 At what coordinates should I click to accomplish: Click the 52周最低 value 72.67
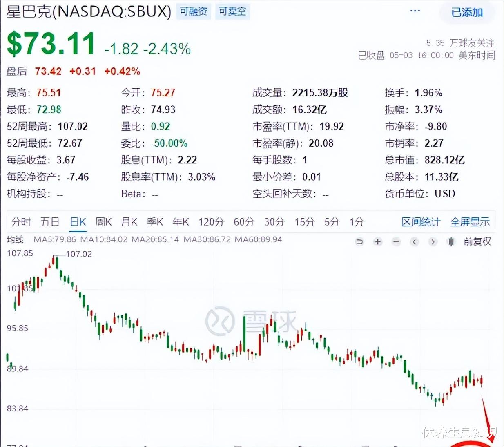[x=70, y=143]
